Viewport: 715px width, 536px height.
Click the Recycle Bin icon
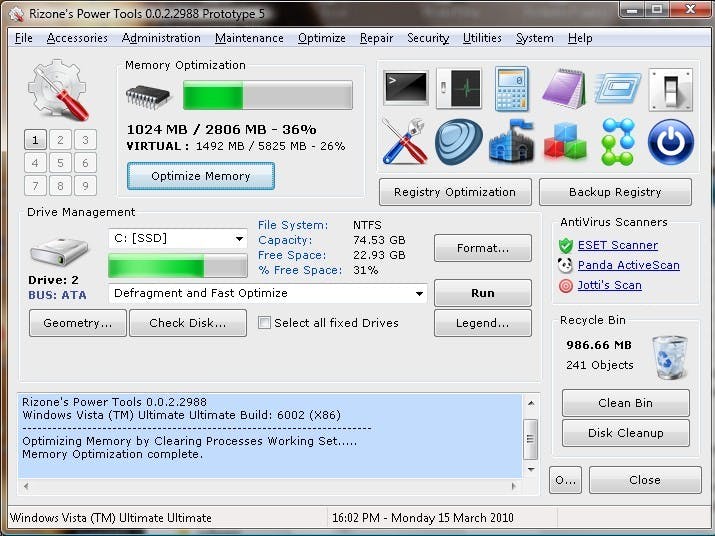(669, 357)
